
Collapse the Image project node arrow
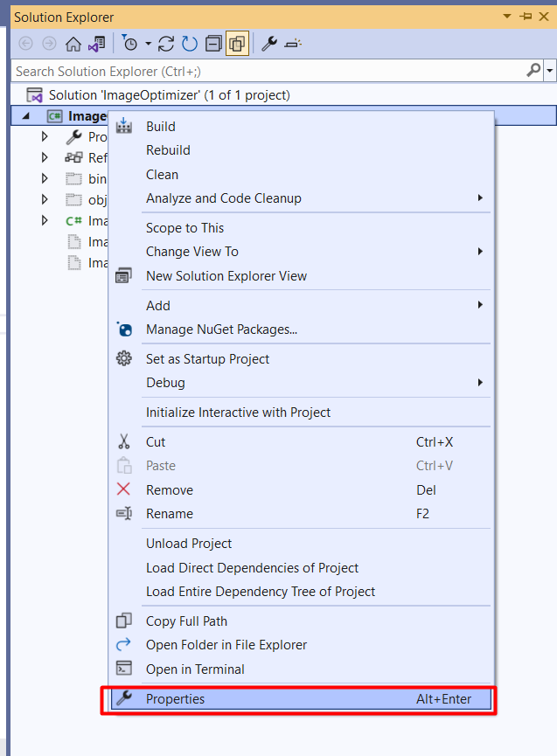tap(26, 115)
